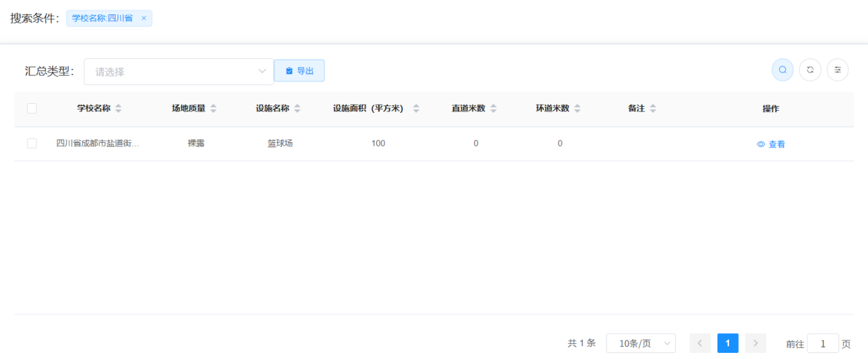Expand the 10条/页 page size selector
This screenshot has width=868, height=359.
click(x=640, y=343)
